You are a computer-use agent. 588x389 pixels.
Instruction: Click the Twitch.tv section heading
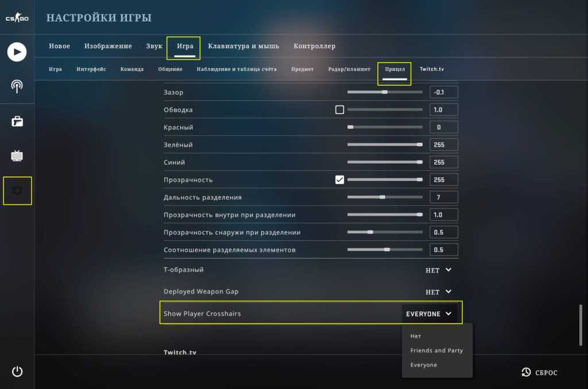coord(180,352)
